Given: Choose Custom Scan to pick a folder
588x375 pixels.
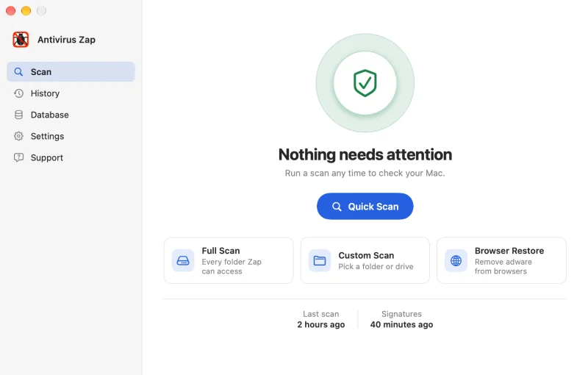Looking at the screenshot, I should point(365,260).
